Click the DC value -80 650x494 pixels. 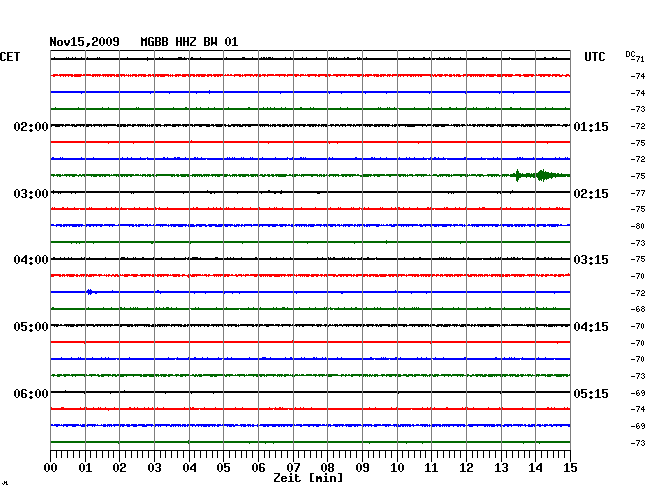[638, 226]
